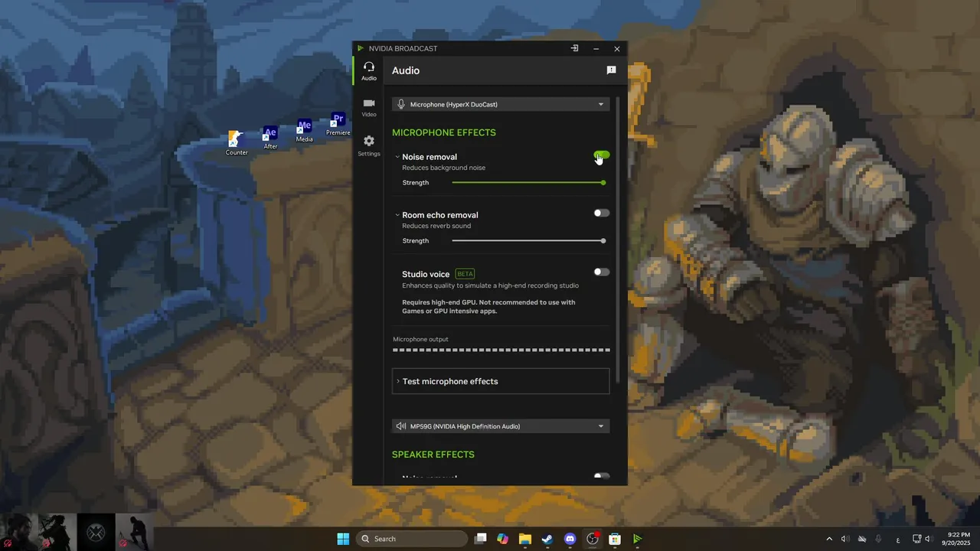Open the Microphone (HyperX DuoCast) device dropdown
The image size is (980, 551).
pos(501,104)
